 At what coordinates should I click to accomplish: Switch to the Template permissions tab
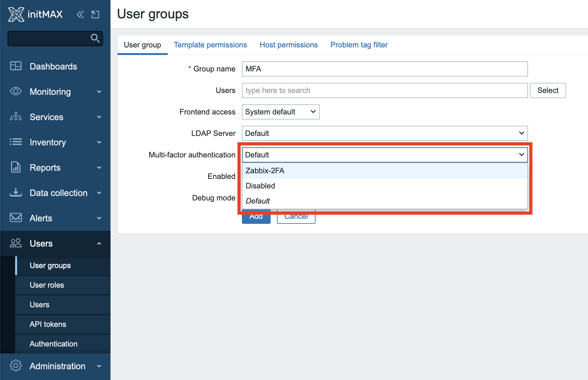[210, 45]
